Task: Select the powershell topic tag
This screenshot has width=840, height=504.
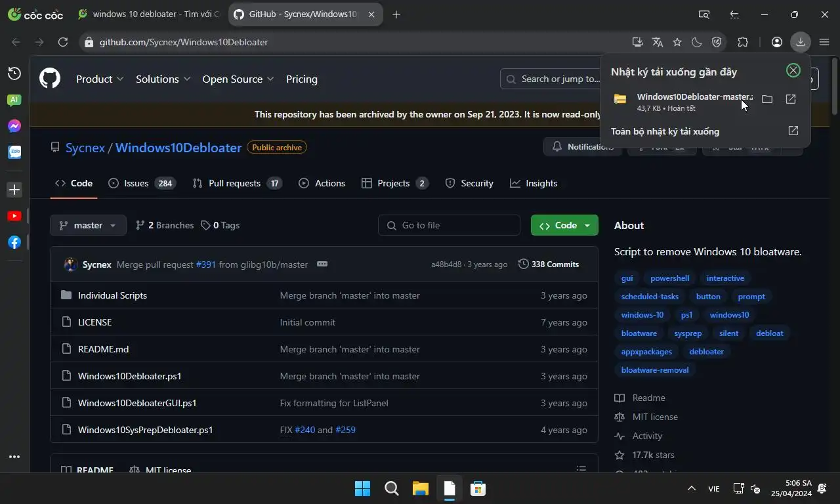Action: coord(669,278)
